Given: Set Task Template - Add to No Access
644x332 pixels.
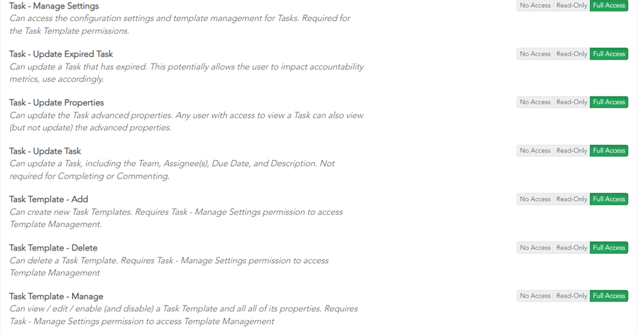Looking at the screenshot, I should (x=535, y=199).
